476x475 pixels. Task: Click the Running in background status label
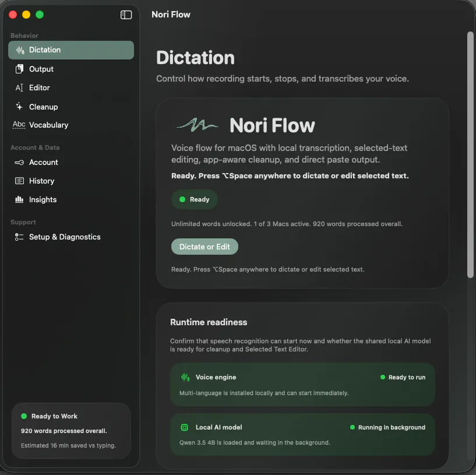click(392, 427)
